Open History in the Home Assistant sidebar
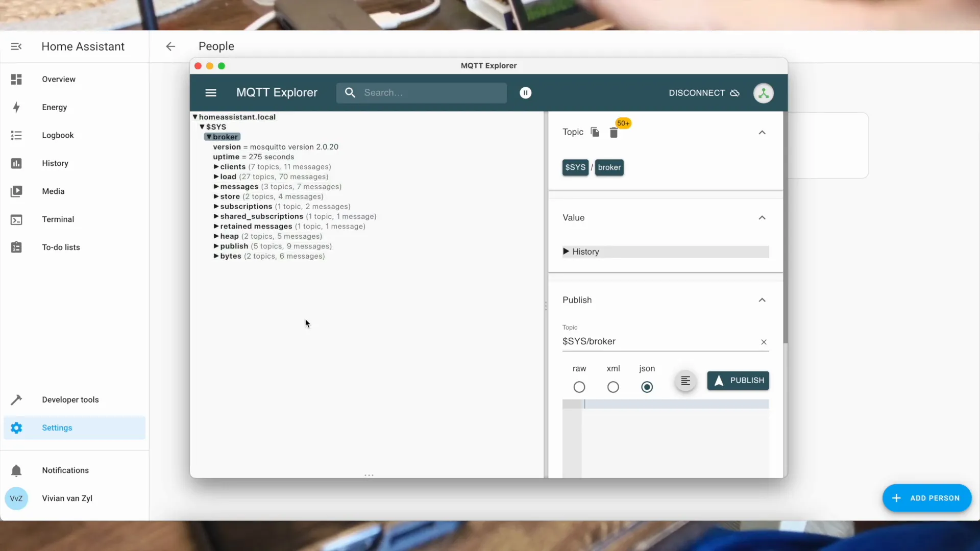 [x=75, y=163]
